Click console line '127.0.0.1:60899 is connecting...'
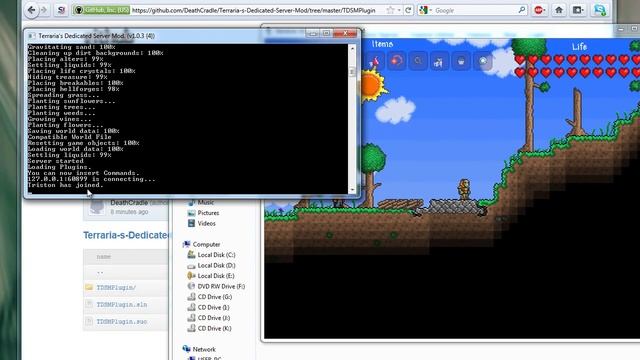Image resolution: width=640 pixels, height=360 pixels. click(91, 179)
